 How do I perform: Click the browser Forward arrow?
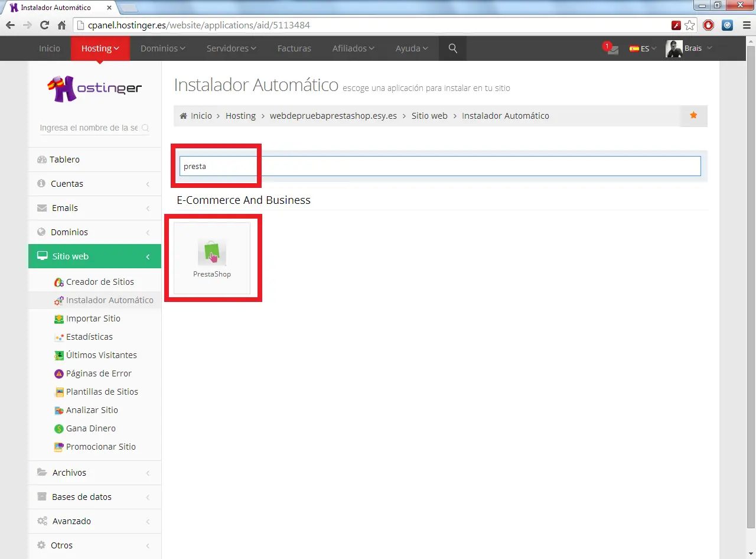click(x=27, y=25)
